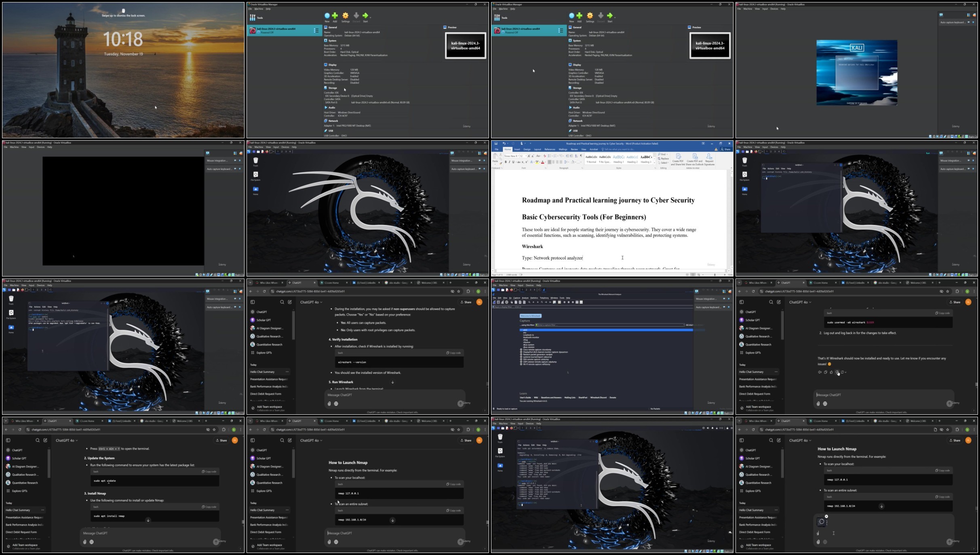Open Wireshark's Analyze menu
Viewport: 980px width, 555px height.
[525, 298]
